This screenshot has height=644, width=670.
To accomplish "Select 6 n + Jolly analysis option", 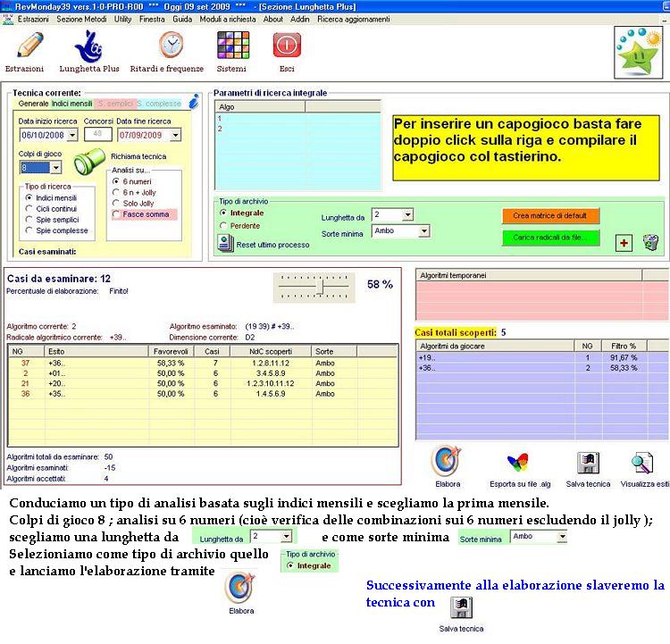I will pos(116,192).
